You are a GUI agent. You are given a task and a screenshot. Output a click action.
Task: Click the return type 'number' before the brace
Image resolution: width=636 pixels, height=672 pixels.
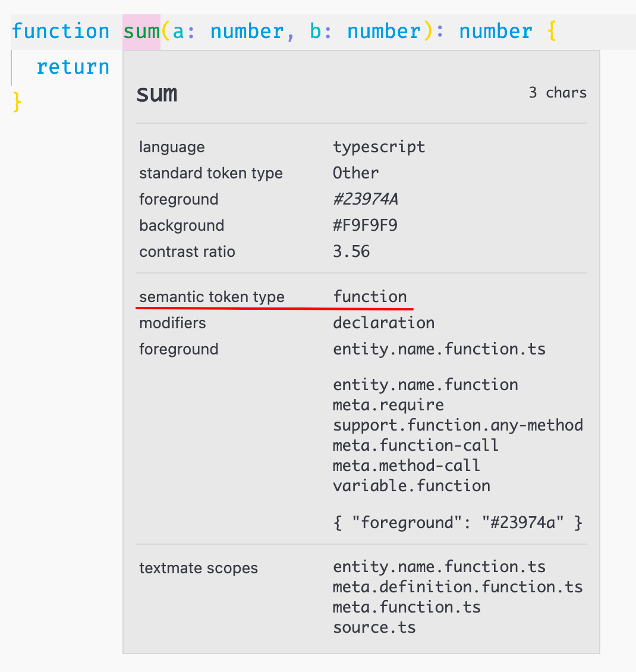(495, 32)
